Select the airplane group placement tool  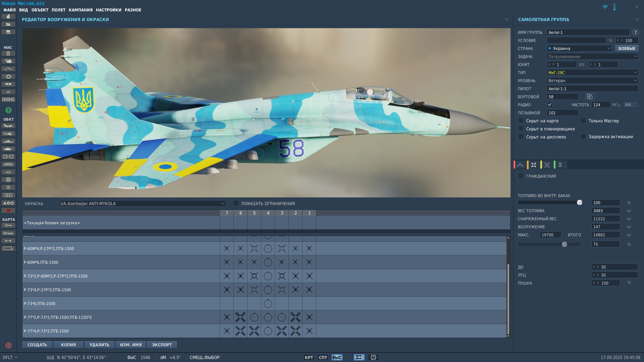coord(8,126)
